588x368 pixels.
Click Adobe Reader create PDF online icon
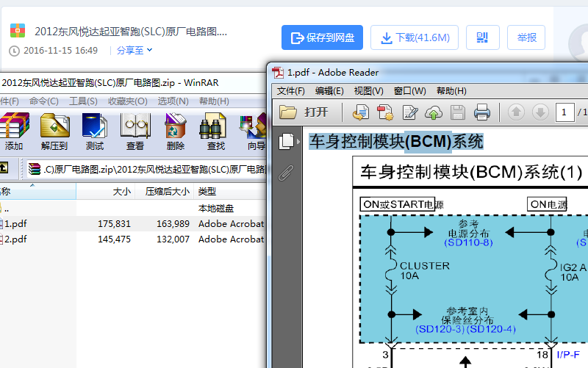point(361,112)
